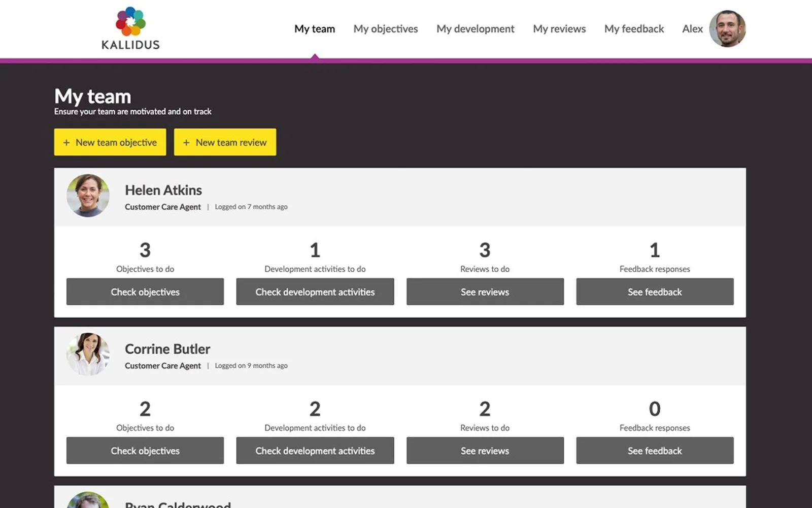Open the My reviews tab
Viewport: 812px width, 508px height.
point(559,29)
